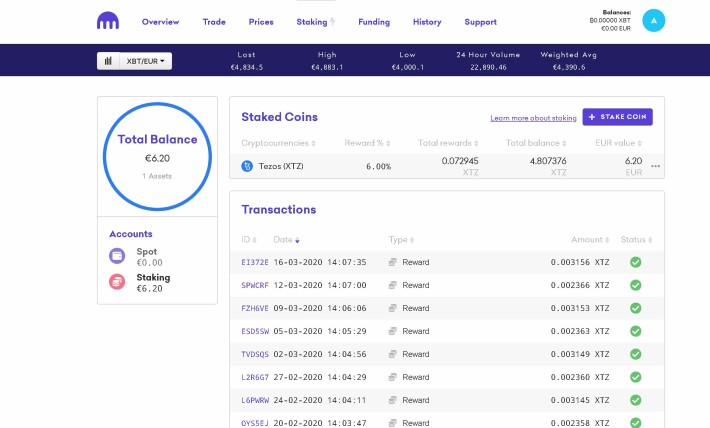Open transaction L6PWRW

[255, 400]
